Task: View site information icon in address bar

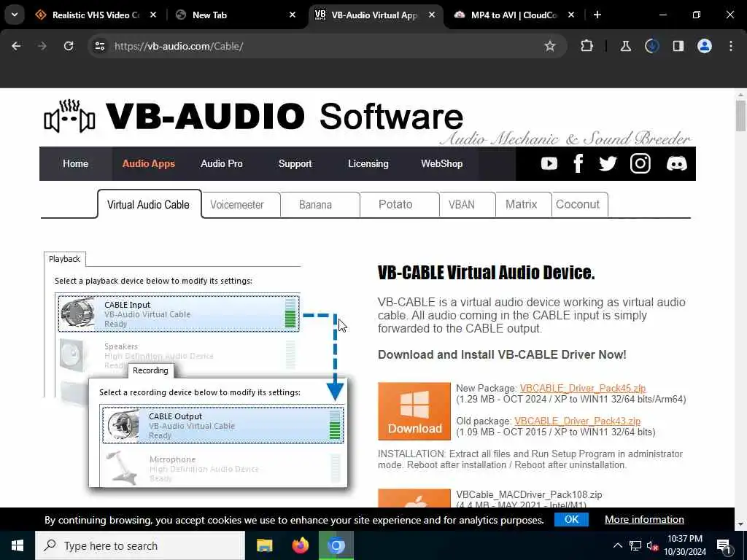Action: click(x=99, y=46)
